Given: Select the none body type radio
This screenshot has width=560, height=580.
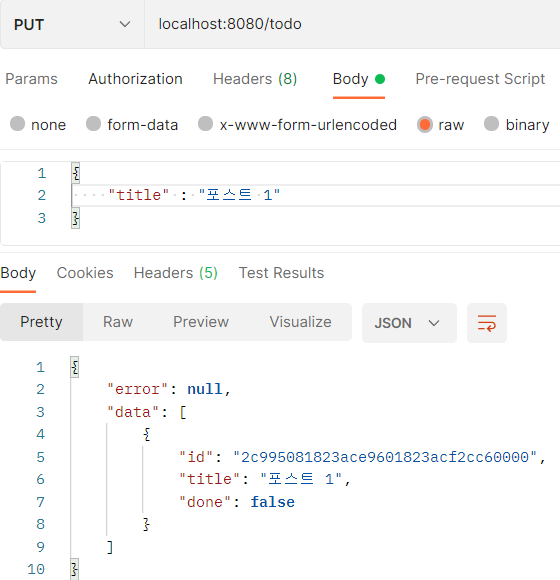Looking at the screenshot, I should click(17, 124).
